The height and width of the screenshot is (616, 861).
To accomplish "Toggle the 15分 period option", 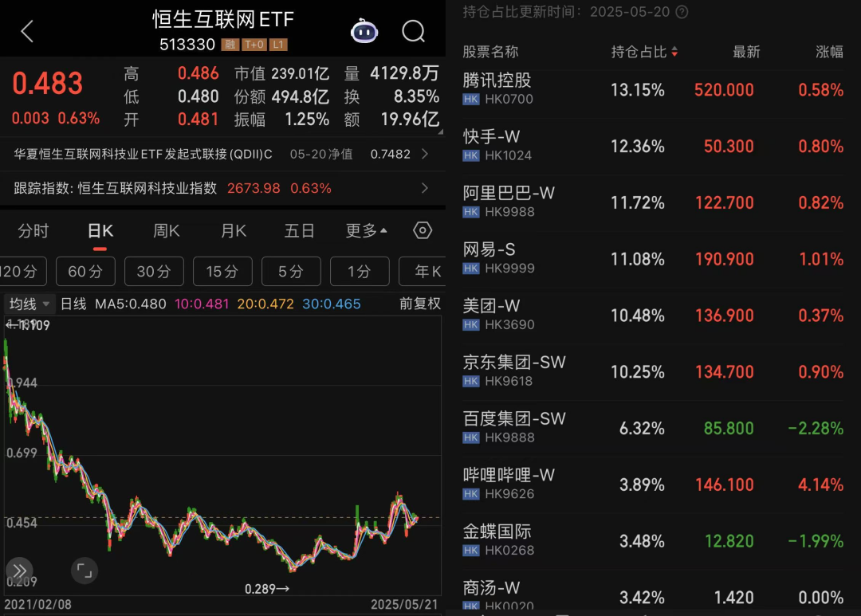I will [222, 272].
